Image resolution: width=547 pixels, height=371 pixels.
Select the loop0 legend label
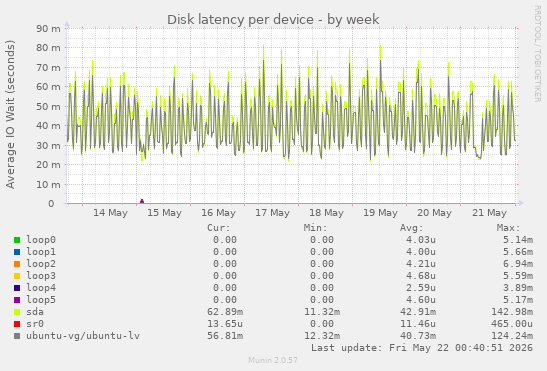[41, 240]
